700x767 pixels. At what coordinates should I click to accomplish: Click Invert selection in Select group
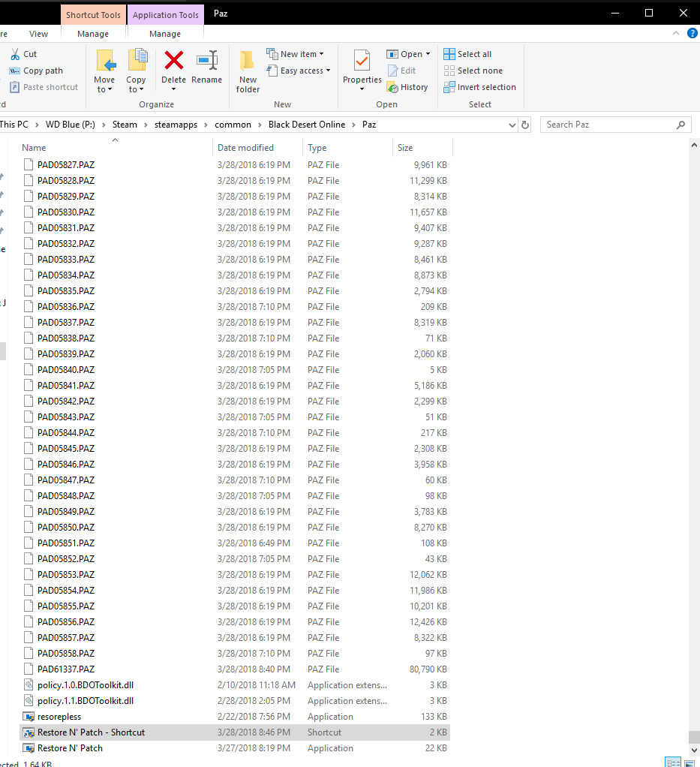point(480,87)
